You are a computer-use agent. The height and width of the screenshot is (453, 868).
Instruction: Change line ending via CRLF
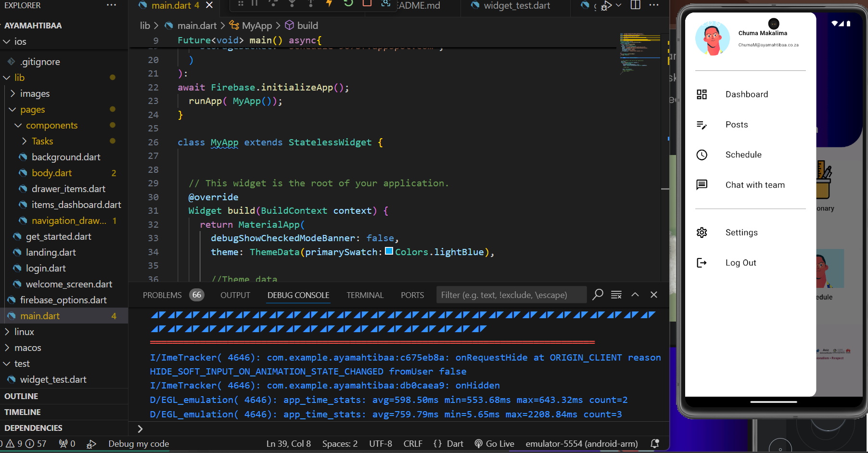tap(413, 443)
